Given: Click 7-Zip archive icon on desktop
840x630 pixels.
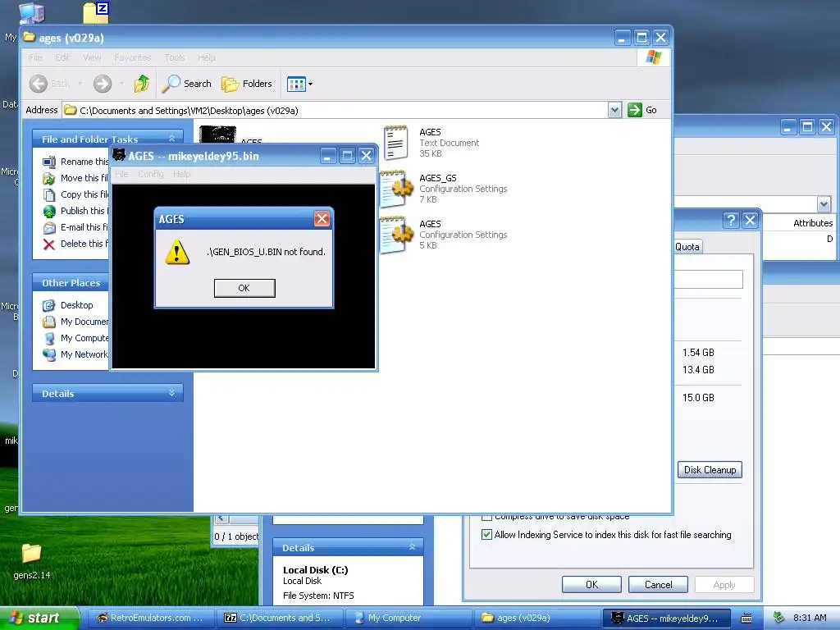Looking at the screenshot, I should pos(97,11).
